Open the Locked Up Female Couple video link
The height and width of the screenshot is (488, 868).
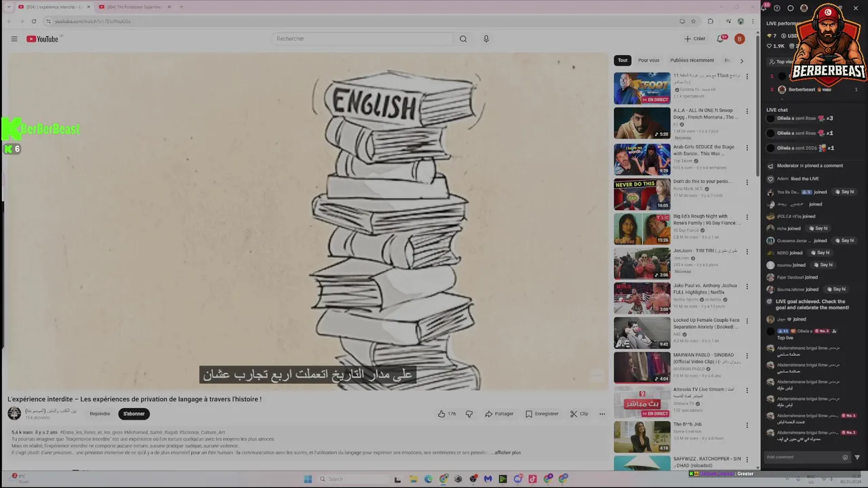coord(707,323)
